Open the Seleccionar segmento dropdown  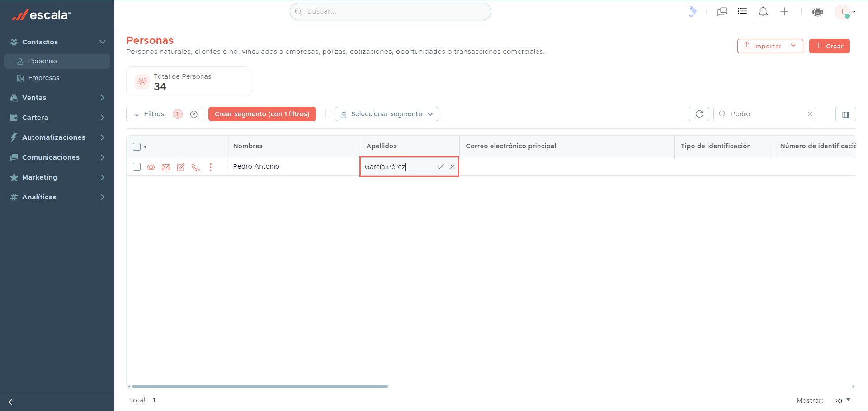(387, 114)
